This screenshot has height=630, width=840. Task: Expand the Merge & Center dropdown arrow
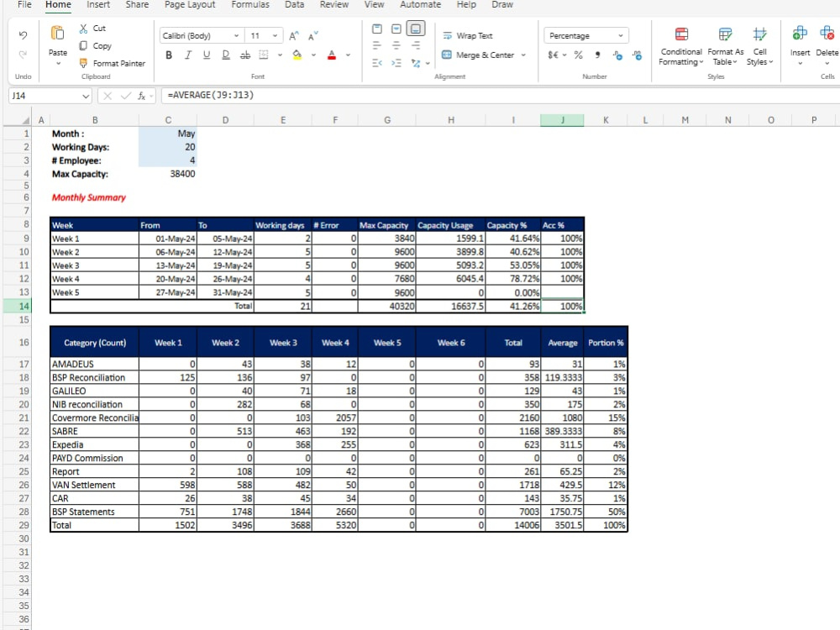click(x=523, y=55)
